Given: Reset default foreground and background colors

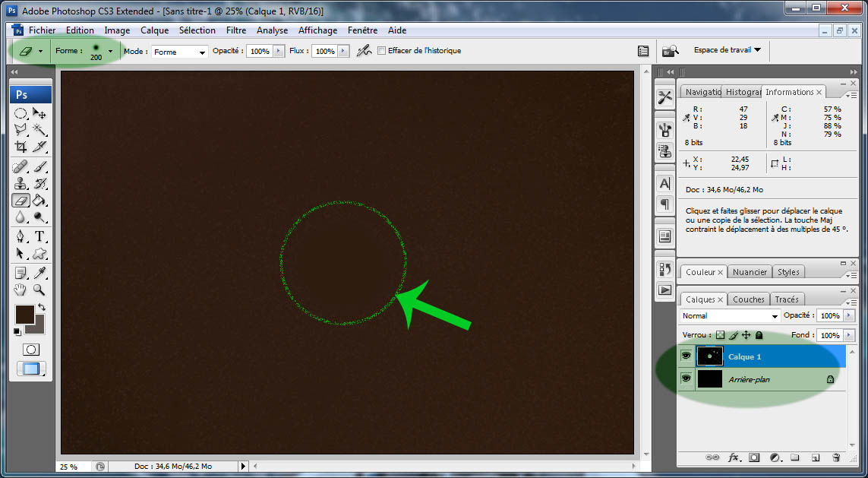Looking at the screenshot, I should 17,332.
